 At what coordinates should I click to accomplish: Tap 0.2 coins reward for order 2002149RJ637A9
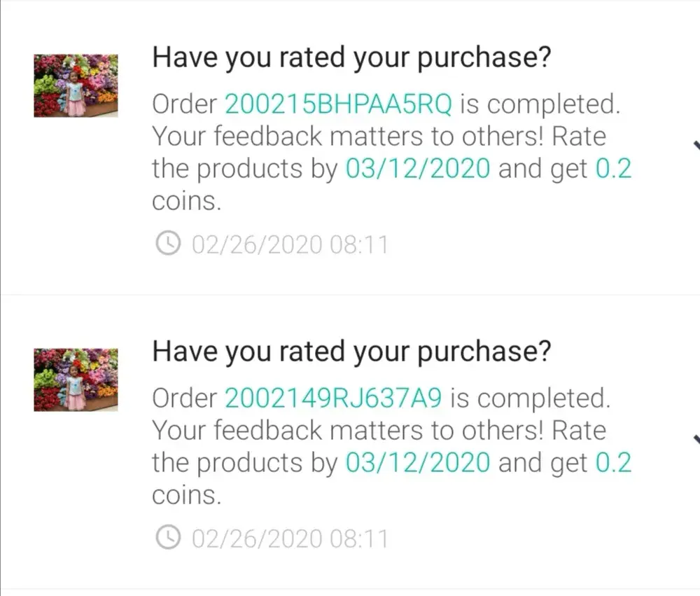(x=613, y=463)
